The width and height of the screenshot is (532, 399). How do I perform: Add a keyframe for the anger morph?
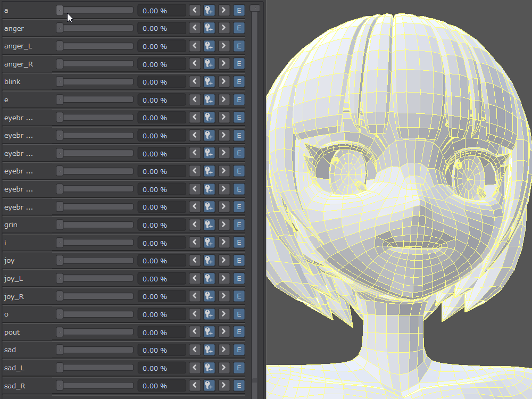(209, 28)
